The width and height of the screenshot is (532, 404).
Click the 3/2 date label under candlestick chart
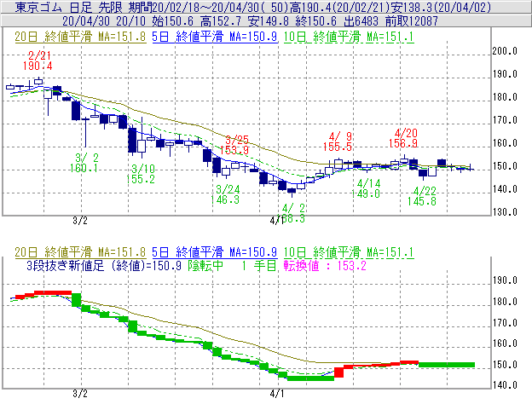tap(80, 221)
